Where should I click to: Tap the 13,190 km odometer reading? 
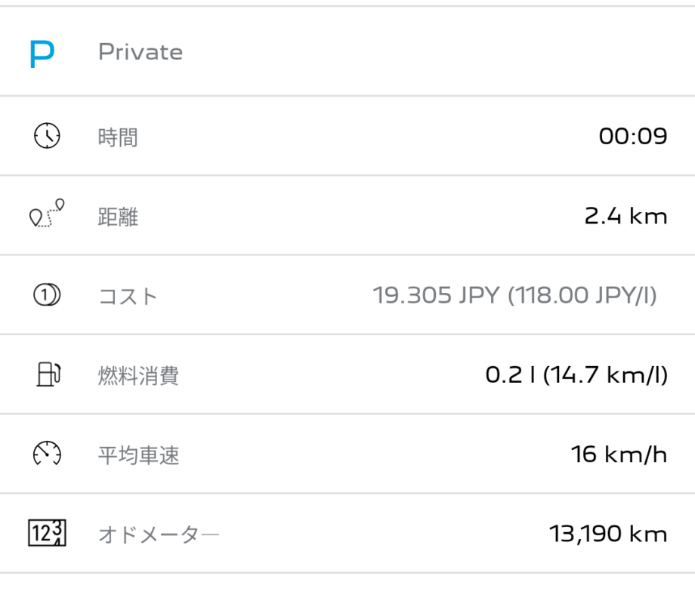coord(608,534)
